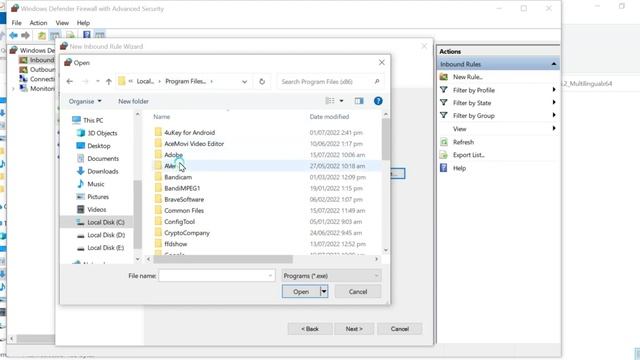Expand Filter by Profile submenu

pyautogui.click(x=554, y=90)
